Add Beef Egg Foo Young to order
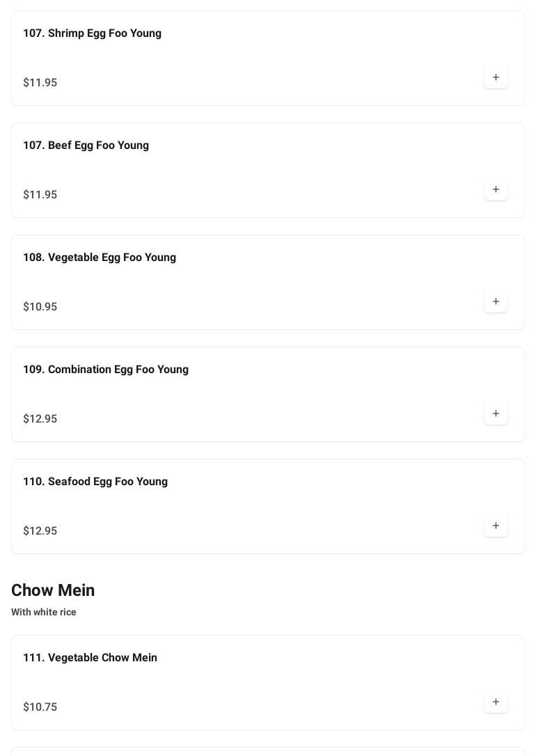The height and width of the screenshot is (756, 536). 496,189
